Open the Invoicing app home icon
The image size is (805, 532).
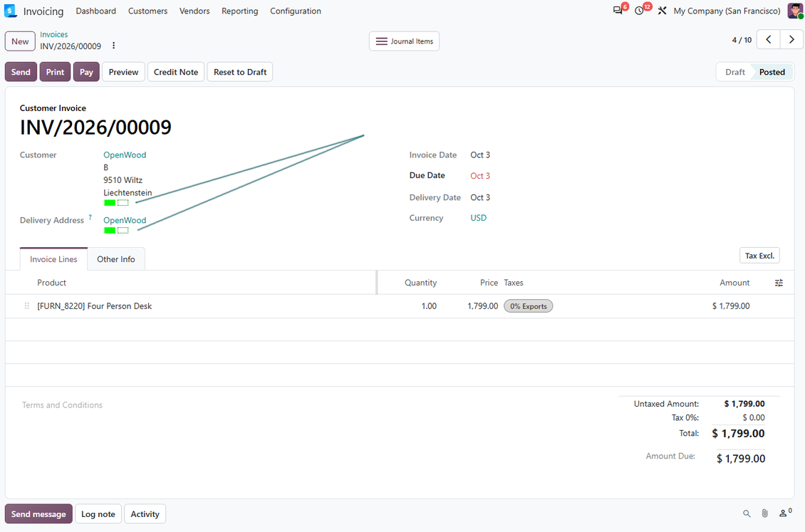(10, 11)
